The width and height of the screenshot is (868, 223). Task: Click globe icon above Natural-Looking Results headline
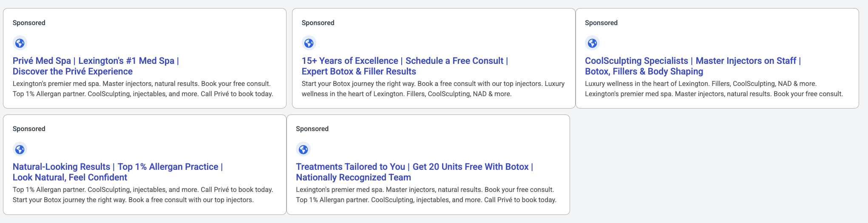pyautogui.click(x=20, y=149)
